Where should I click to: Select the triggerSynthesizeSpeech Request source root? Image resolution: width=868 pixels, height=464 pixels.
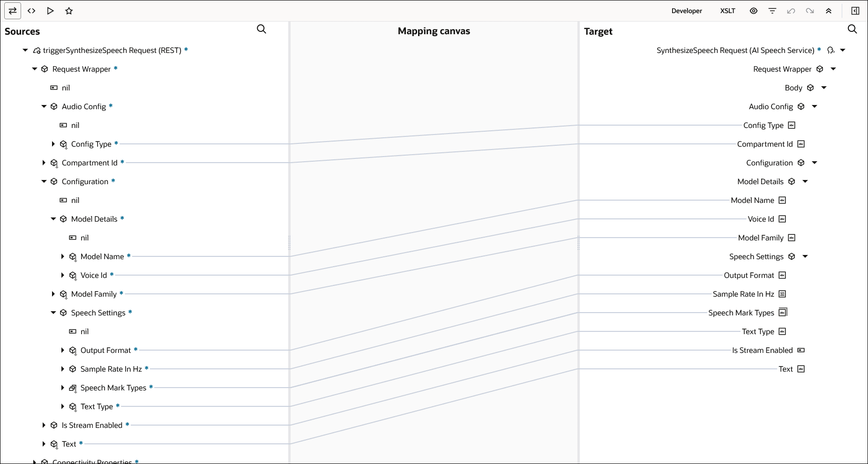point(112,50)
